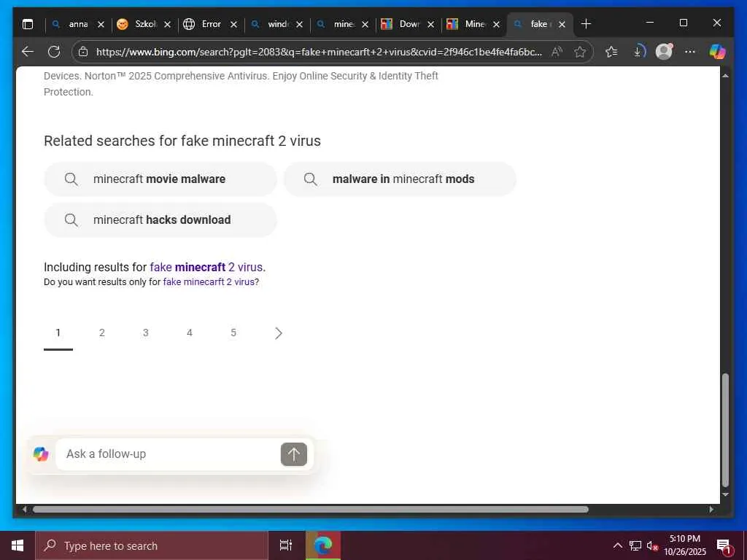Open Task View on the taskbar

[286, 545]
